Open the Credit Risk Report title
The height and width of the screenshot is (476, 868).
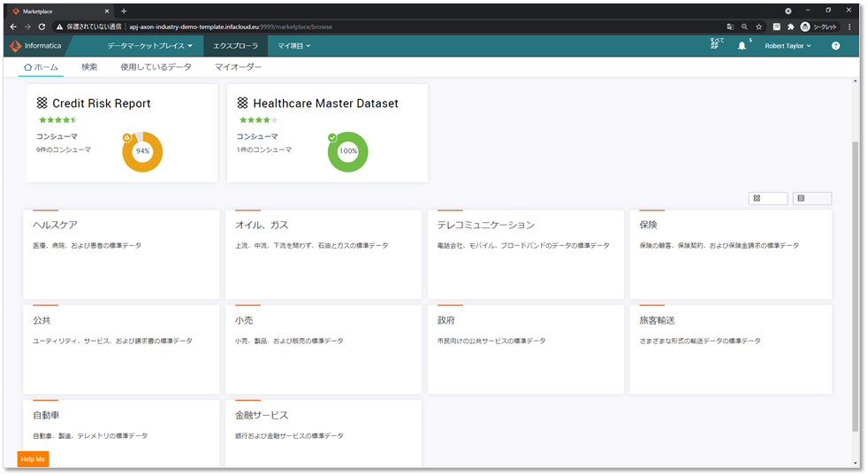(101, 104)
